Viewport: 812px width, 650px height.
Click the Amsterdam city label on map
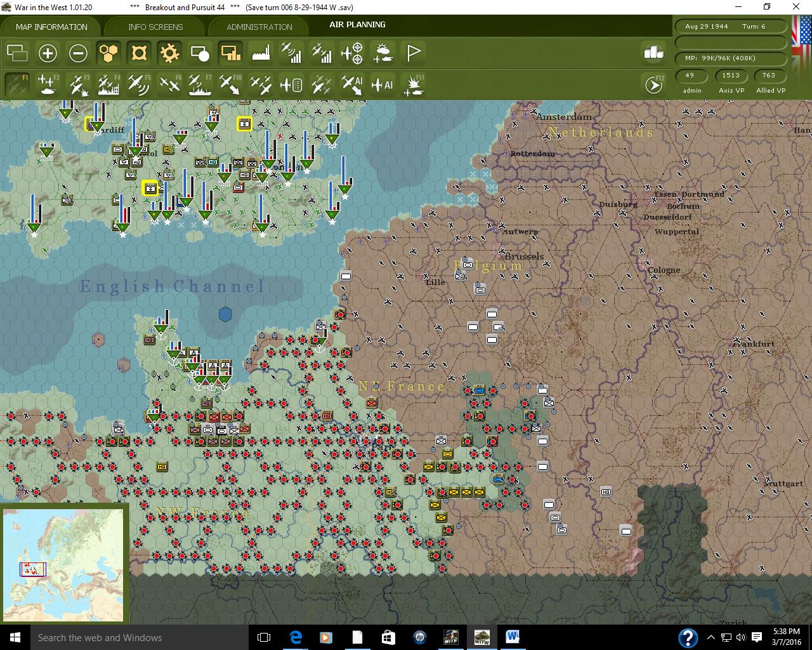point(564,117)
